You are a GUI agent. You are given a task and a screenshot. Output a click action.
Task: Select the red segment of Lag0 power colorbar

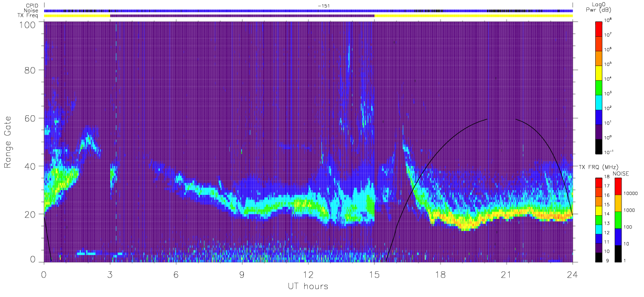click(600, 28)
